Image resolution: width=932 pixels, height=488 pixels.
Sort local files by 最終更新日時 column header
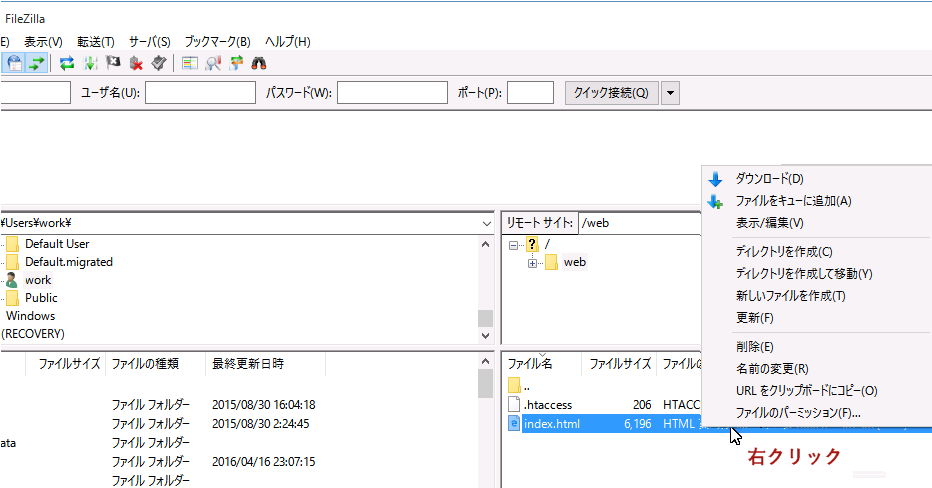click(x=247, y=364)
